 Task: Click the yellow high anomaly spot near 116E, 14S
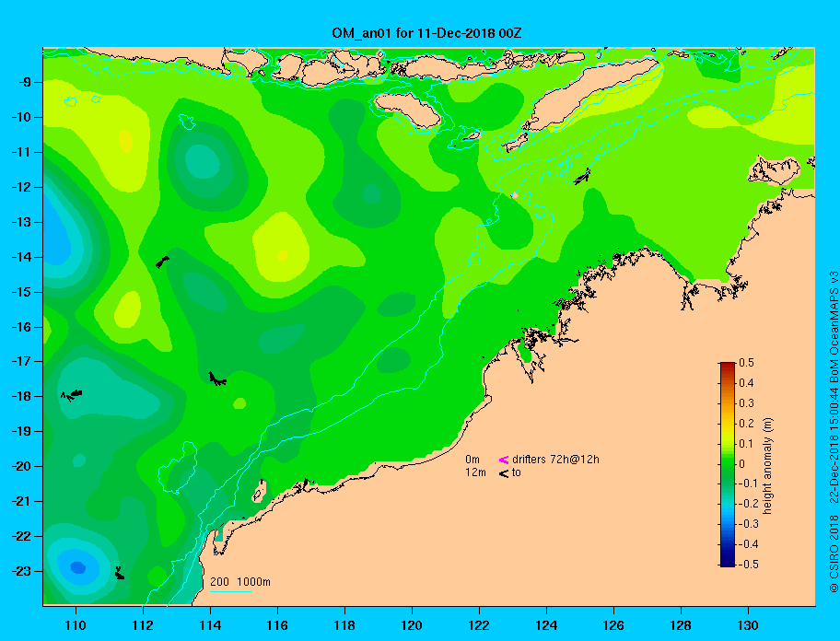283,255
